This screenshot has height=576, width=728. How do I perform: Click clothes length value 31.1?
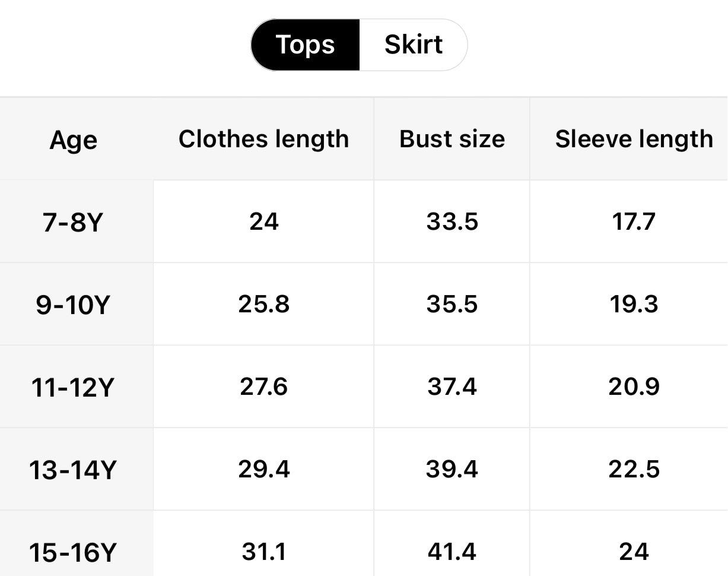tap(263, 552)
